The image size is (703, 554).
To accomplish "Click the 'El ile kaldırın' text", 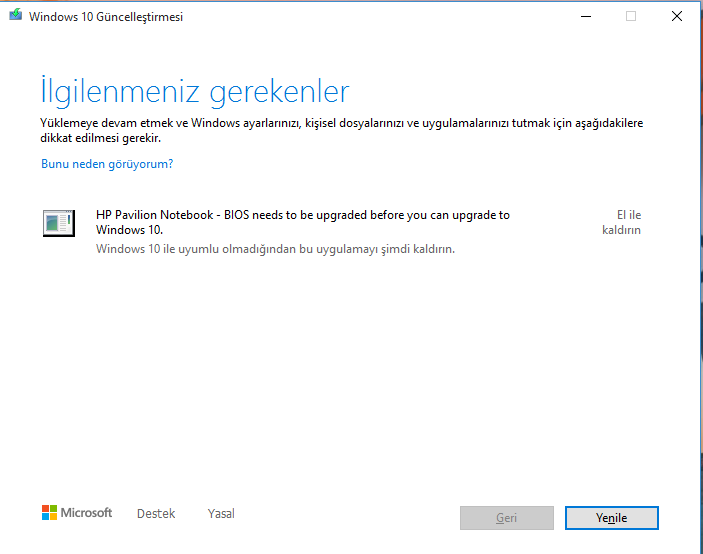I will pyautogui.click(x=621, y=222).
